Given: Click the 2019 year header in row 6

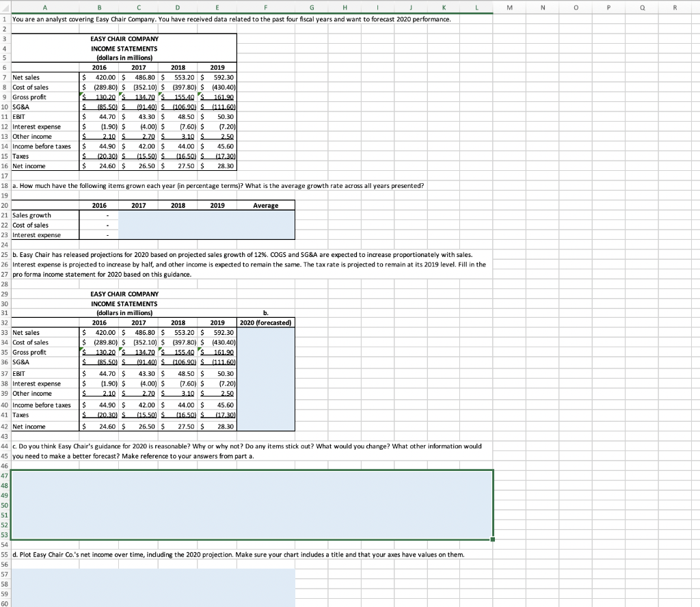Looking at the screenshot, I should [x=217, y=68].
